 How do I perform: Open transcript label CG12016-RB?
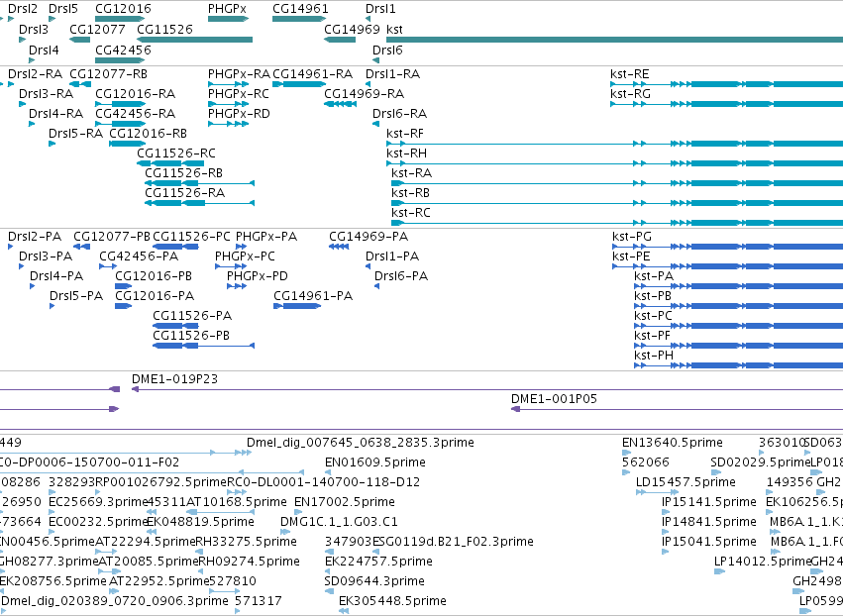click(x=148, y=134)
